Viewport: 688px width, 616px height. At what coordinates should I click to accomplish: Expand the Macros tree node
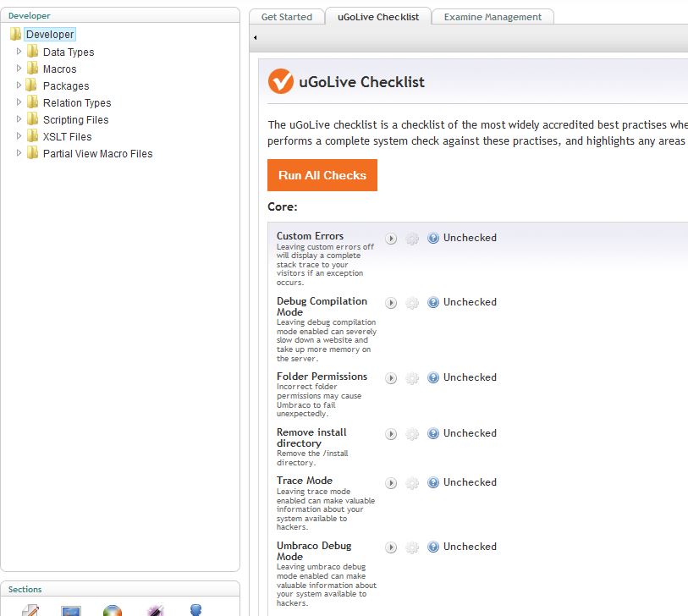(x=19, y=68)
